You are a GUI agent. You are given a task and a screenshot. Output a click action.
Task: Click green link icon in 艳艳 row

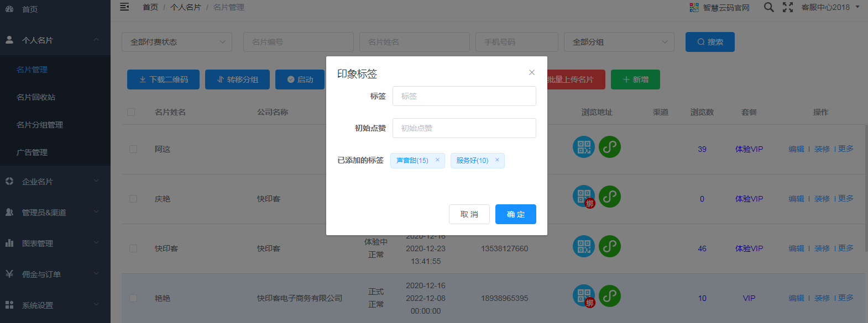pos(610,296)
